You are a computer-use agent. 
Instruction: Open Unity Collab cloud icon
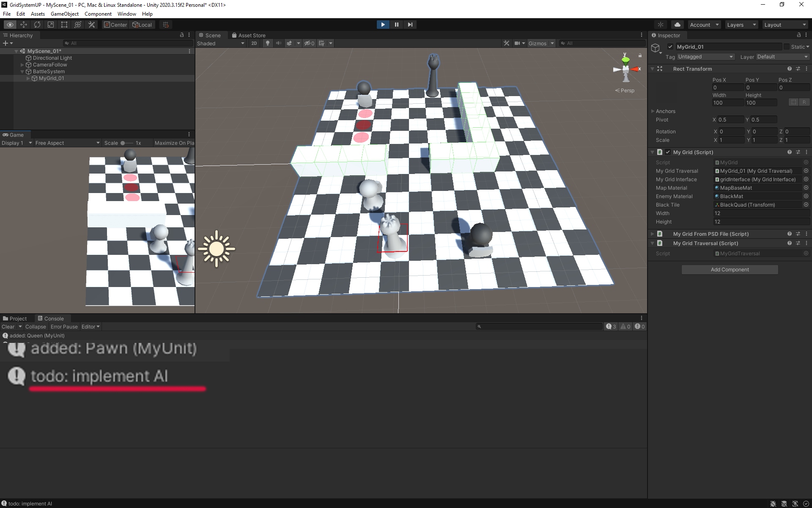tap(678, 25)
